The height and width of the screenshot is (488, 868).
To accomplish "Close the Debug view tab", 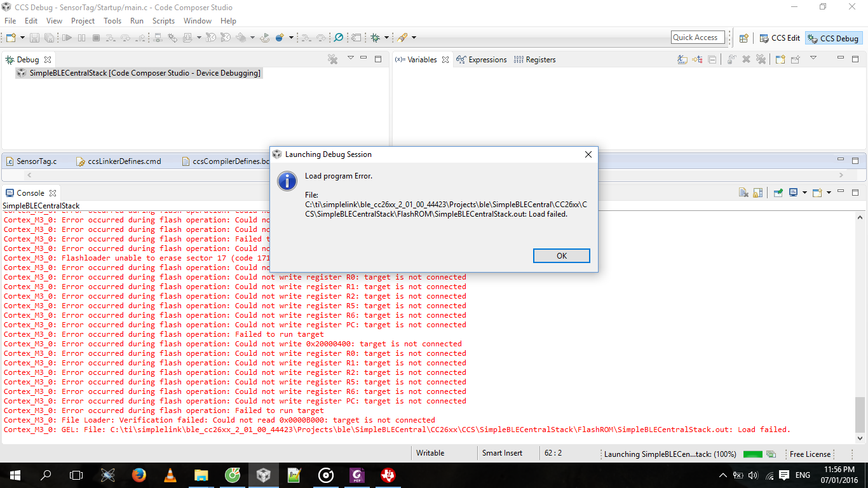I will [48, 60].
